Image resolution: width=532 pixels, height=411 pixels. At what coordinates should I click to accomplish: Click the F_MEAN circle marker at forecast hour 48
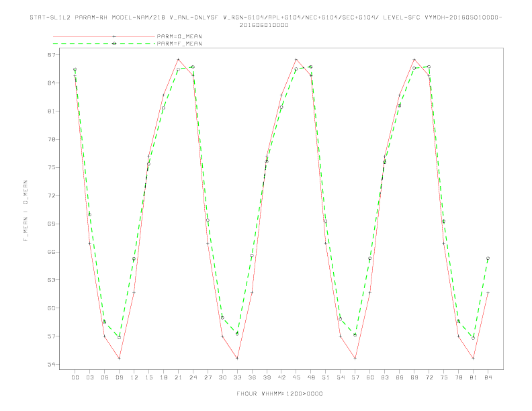[x=311, y=66]
